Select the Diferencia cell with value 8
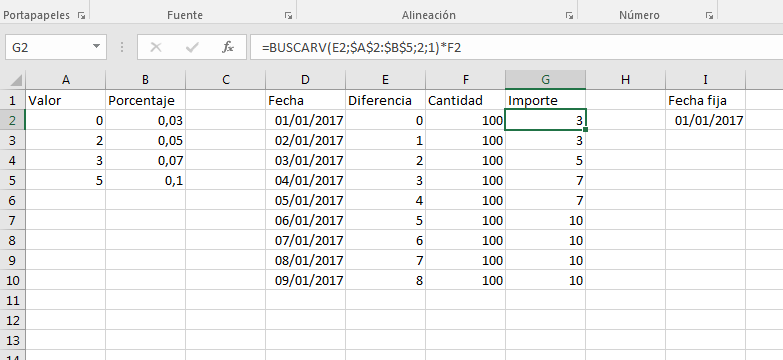The height and width of the screenshot is (360, 783). click(385, 280)
